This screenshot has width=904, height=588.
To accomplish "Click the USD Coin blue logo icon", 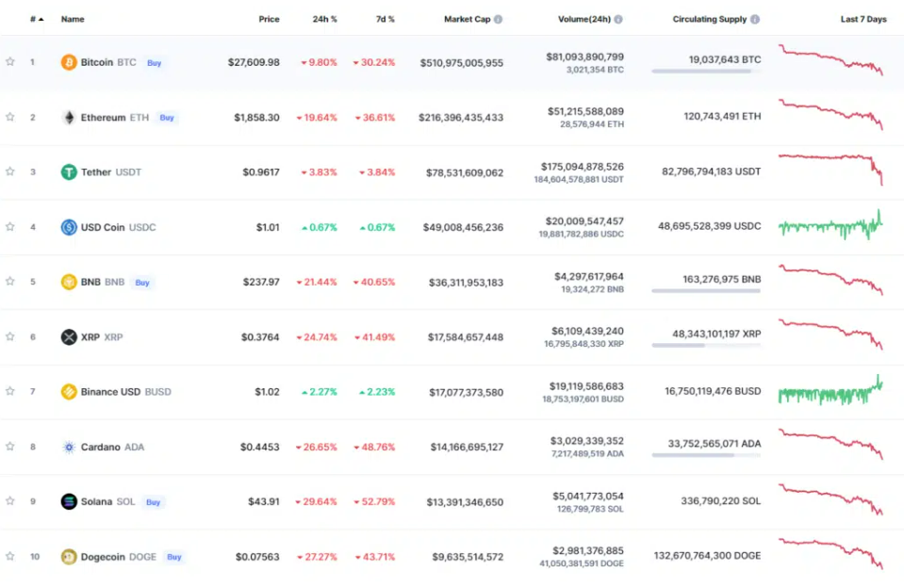I will 69,227.
